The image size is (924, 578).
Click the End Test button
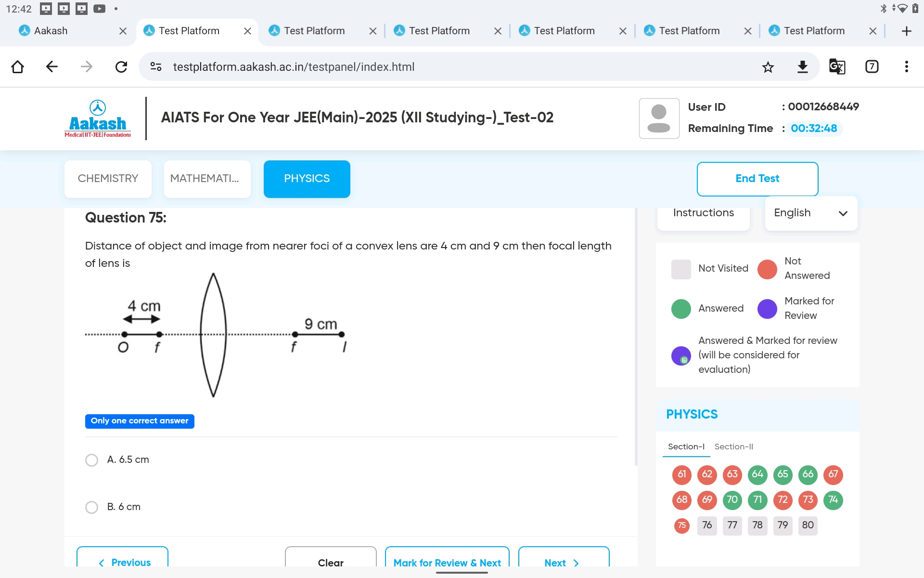(x=757, y=179)
